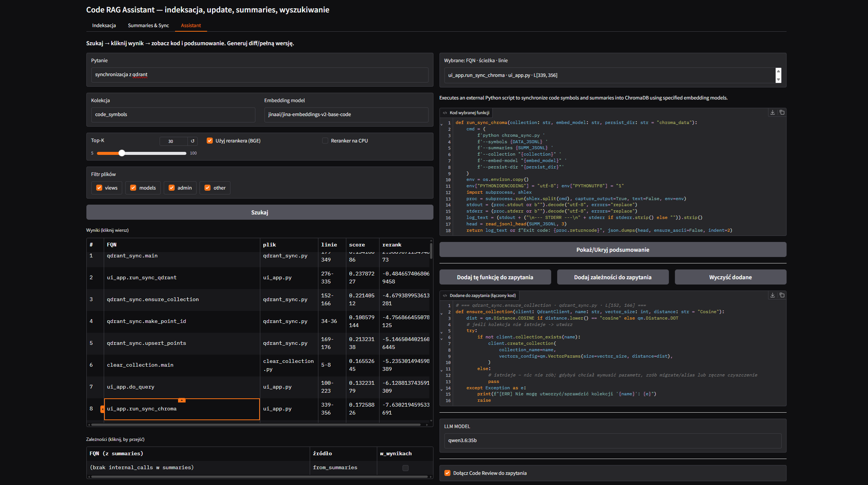Tick the w_wynikach checkbox in dependencies table
This screenshot has width=868, height=485.
click(x=406, y=468)
